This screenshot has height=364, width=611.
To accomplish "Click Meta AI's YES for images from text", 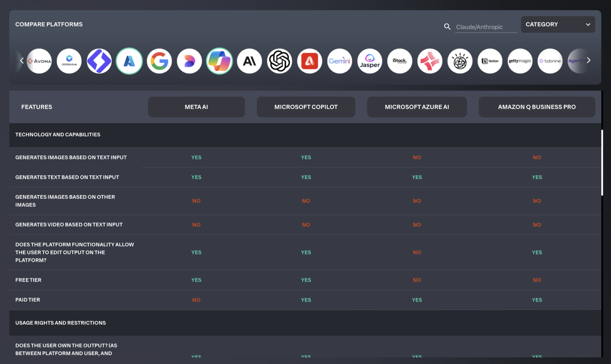I will [196, 158].
